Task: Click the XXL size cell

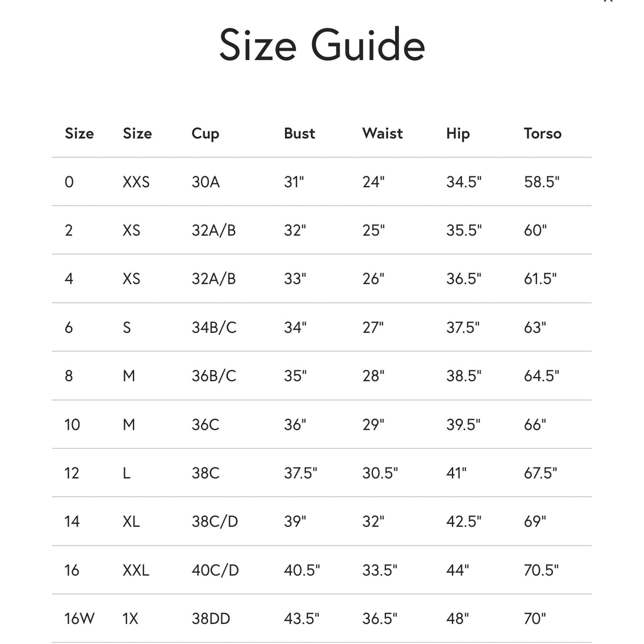Action: click(x=135, y=570)
